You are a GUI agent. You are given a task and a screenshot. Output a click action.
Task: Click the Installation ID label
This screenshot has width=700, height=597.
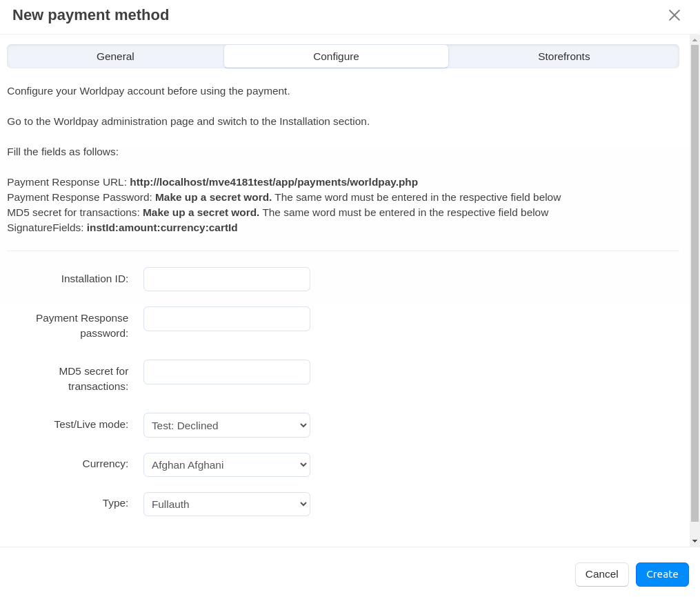pyautogui.click(x=94, y=279)
